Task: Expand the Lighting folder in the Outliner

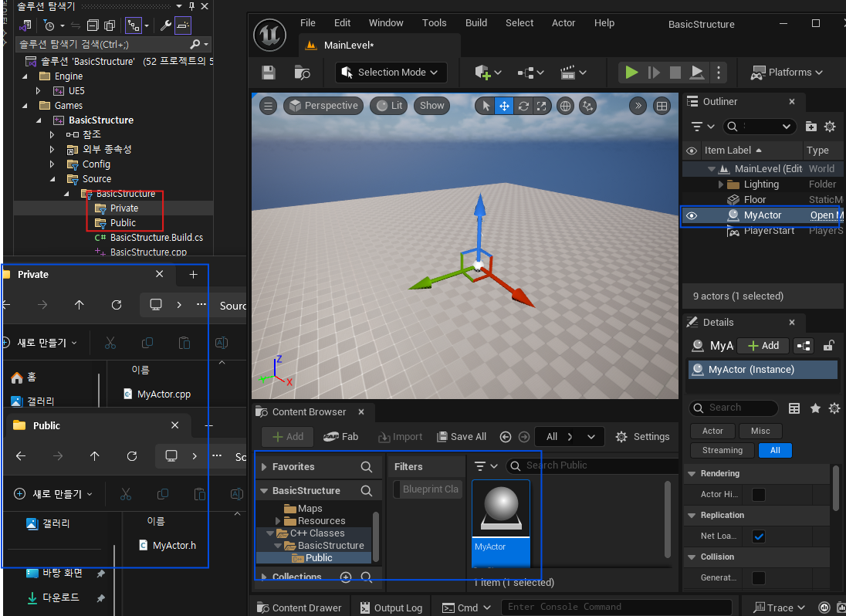Action: pos(721,184)
